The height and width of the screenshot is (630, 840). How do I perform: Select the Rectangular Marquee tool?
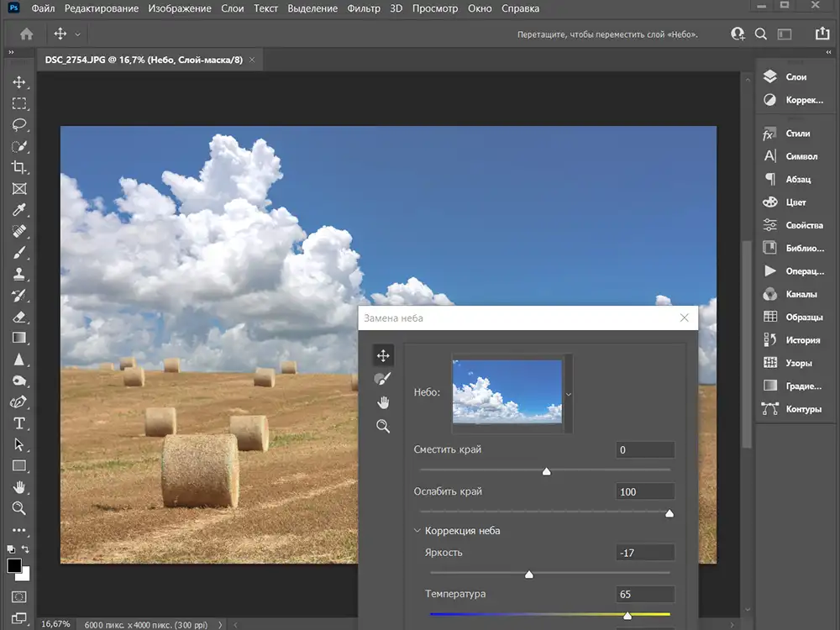pyautogui.click(x=19, y=103)
